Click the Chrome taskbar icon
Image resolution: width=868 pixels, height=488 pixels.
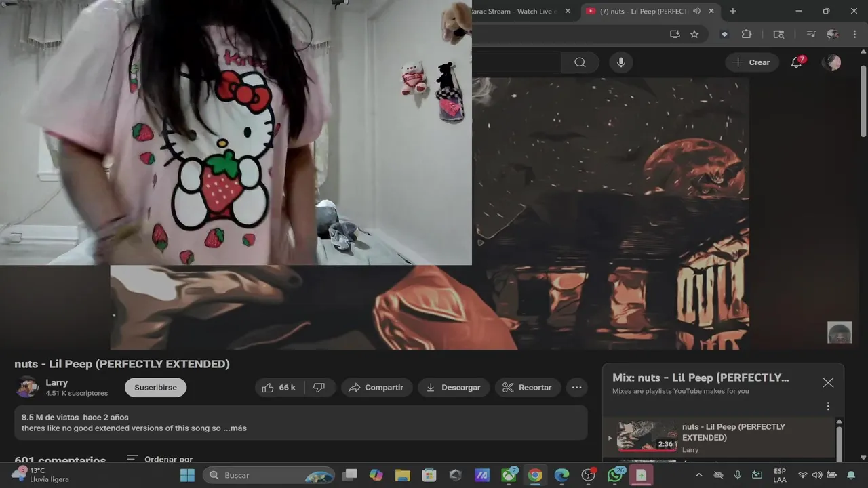535,475
